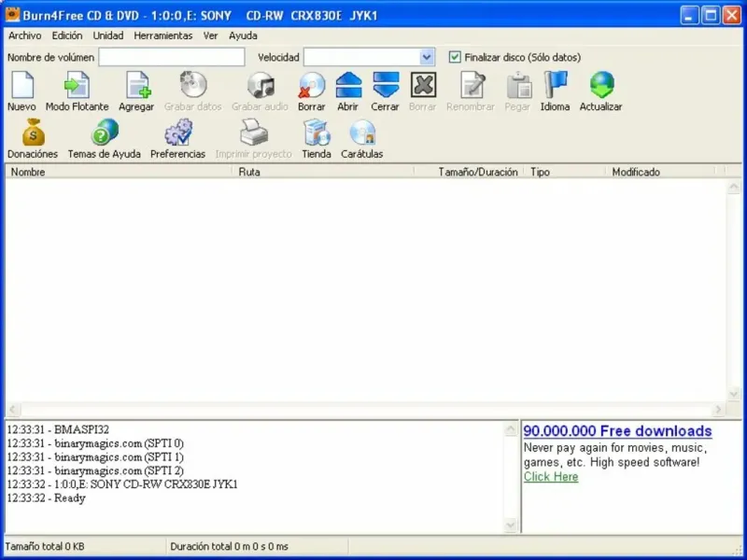Click the Imprimir proyecto printer icon
Viewport: 747px width, 560px height.
point(253,133)
